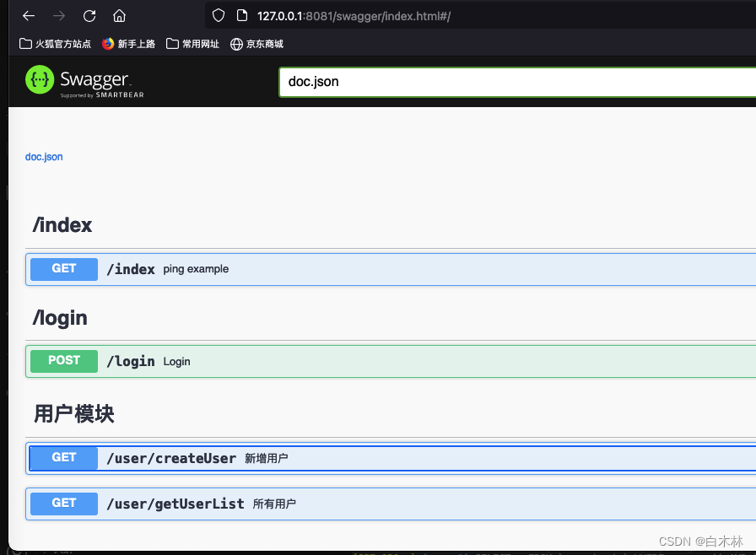
Task: Click the globe icon beside 京东商城 bookmark
Action: pos(235,44)
